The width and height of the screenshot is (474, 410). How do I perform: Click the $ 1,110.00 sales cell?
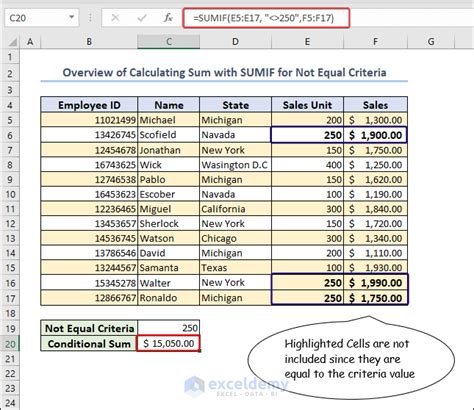coord(375,253)
